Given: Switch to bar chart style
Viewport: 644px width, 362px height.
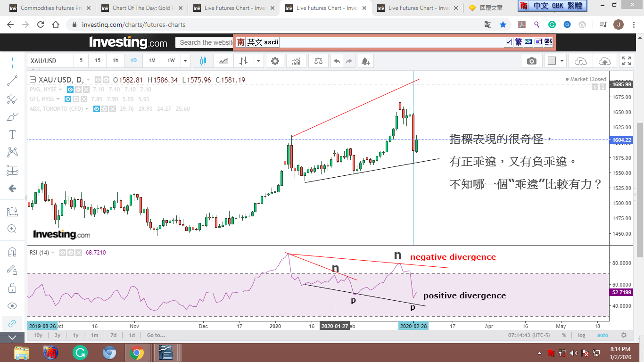Looking at the screenshot, I should (243, 61).
